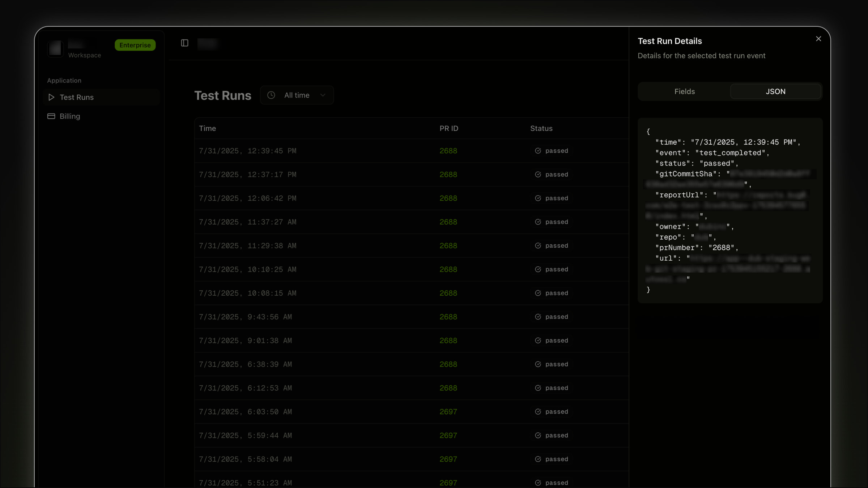This screenshot has width=868, height=488.
Task: Click the passed checkmark on the 6:03:50 AM row
Action: click(x=537, y=411)
